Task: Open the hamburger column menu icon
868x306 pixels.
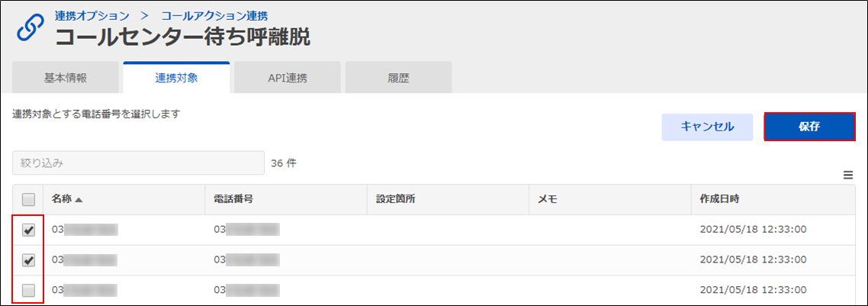Action: point(847,175)
